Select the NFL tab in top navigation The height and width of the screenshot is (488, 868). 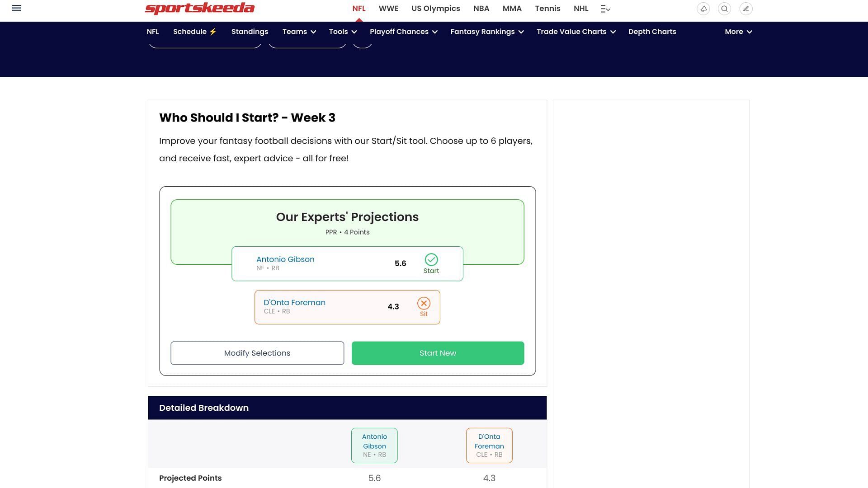[359, 8]
